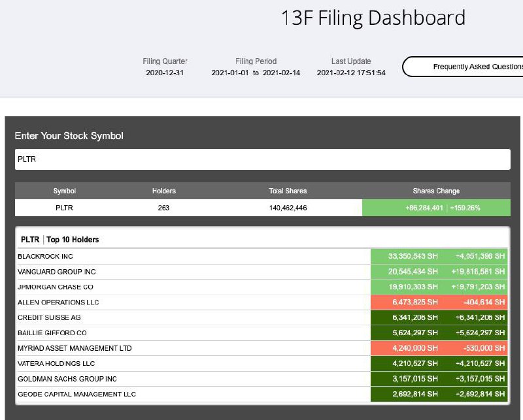
Task: Select the BAILLIE GIFFORD CO row
Action: [263, 333]
